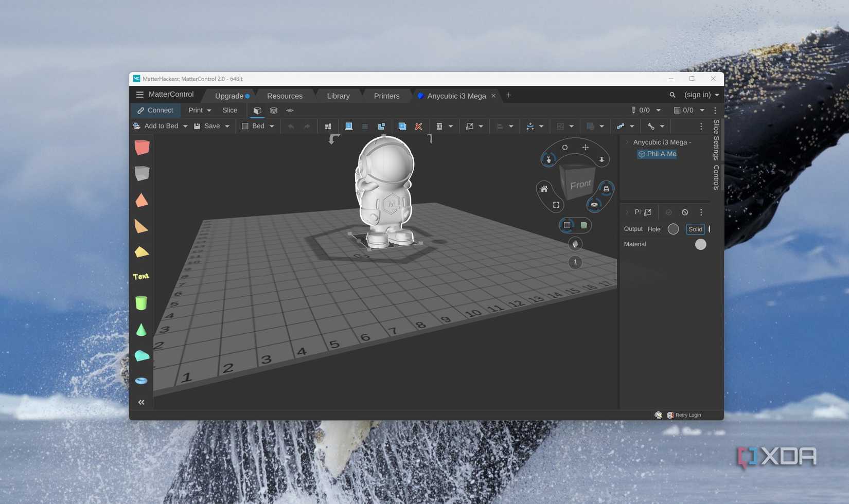Click the home icon near the view cube

pos(543,189)
